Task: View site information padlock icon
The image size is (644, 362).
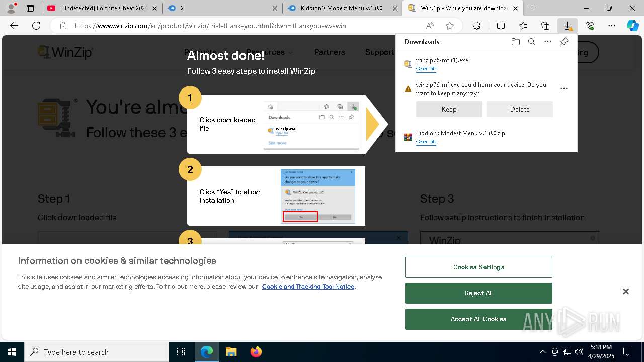Action: [63, 26]
